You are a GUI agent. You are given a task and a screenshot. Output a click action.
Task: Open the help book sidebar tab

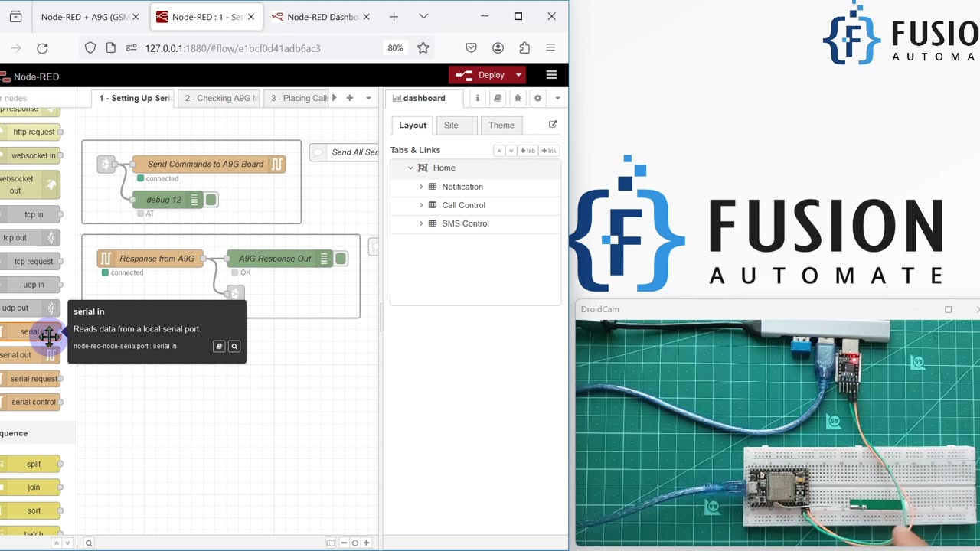[x=498, y=98]
